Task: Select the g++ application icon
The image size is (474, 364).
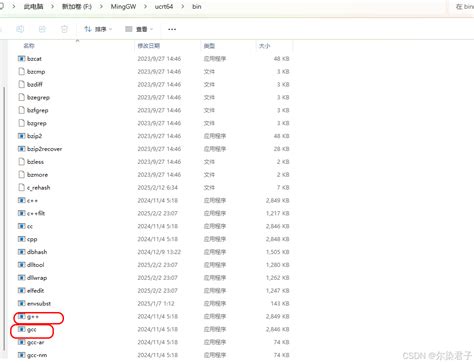Action: coord(21,316)
